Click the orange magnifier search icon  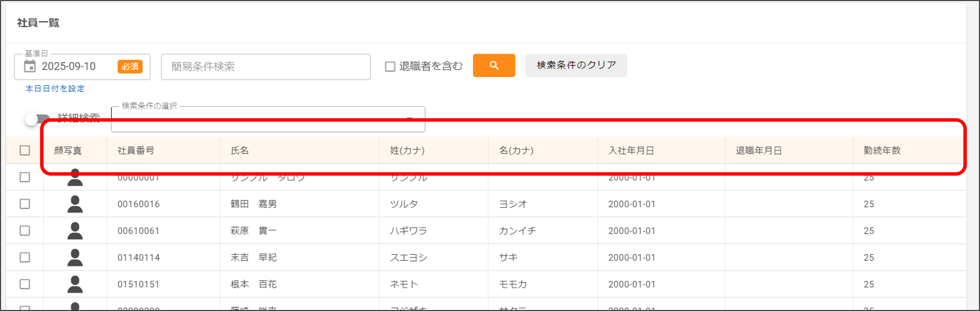pos(493,65)
